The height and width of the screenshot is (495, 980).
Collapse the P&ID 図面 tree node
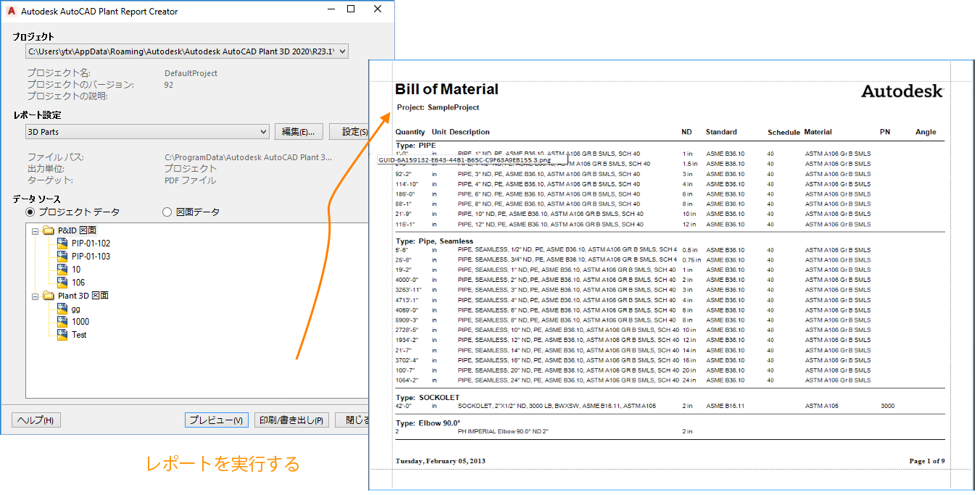point(35,230)
